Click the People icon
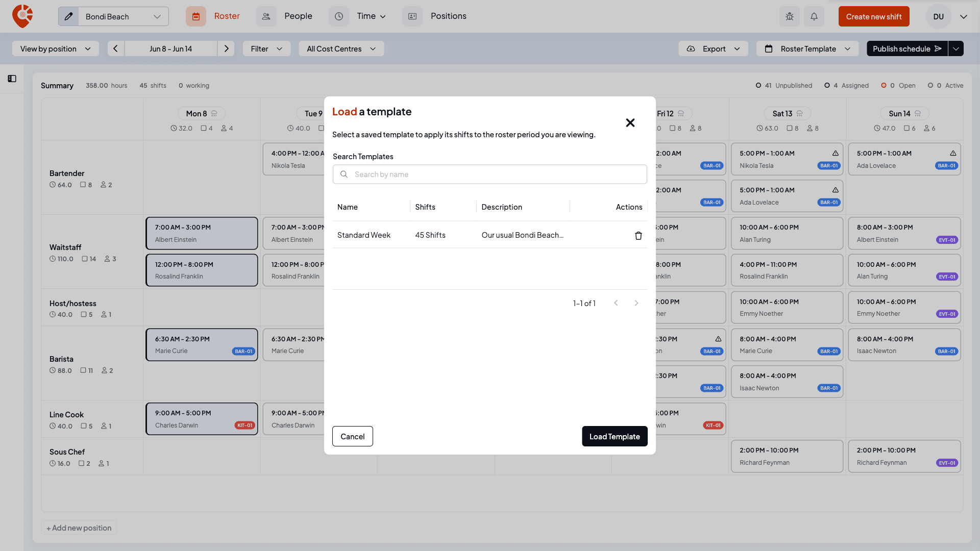 coord(266,16)
